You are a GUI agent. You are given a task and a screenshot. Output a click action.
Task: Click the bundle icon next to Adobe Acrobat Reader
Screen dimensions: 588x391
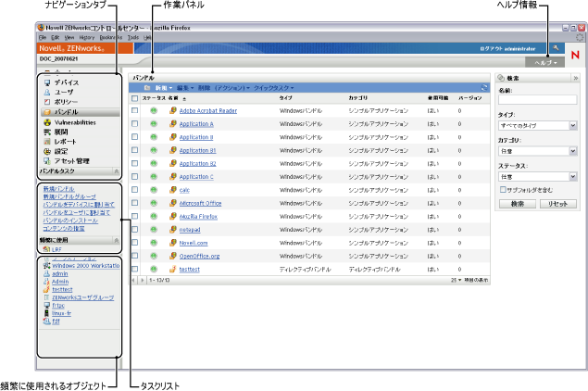(173, 110)
